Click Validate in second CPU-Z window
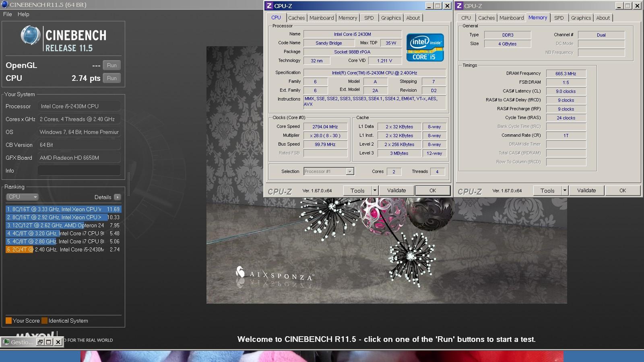644x362 pixels. 586,191
